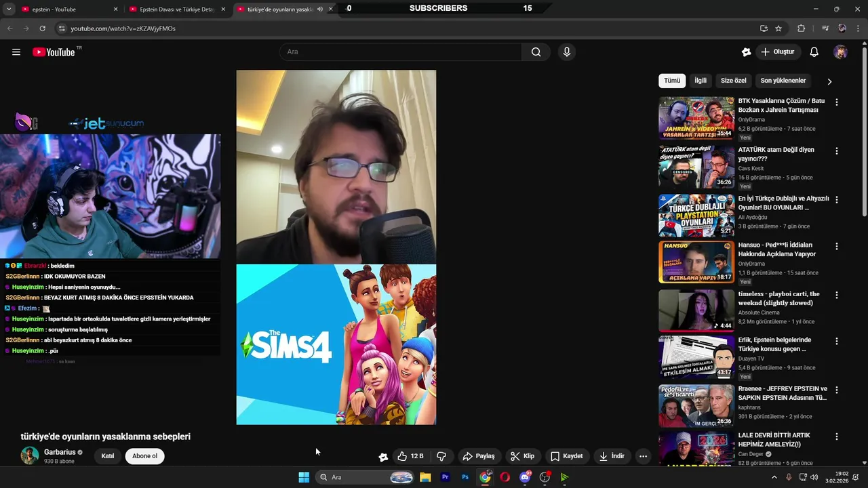Open Discord from taskbar
868x488 pixels.
[525, 477]
